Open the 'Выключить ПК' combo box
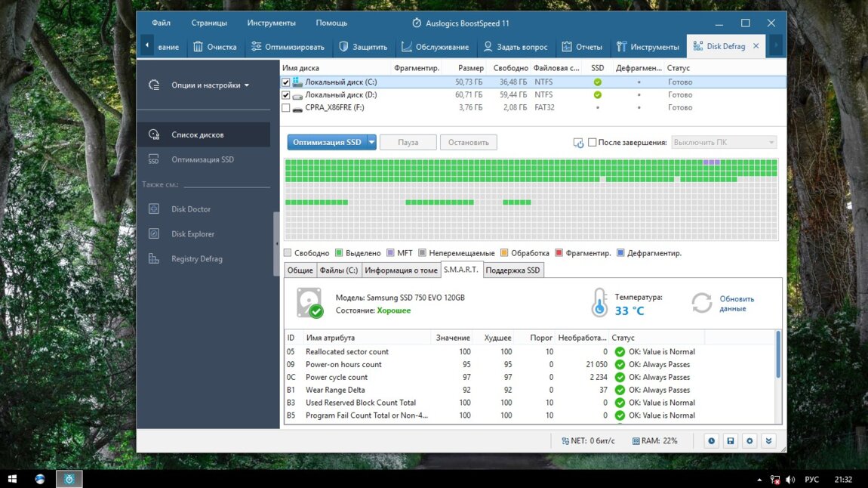868x488 pixels. (723, 142)
